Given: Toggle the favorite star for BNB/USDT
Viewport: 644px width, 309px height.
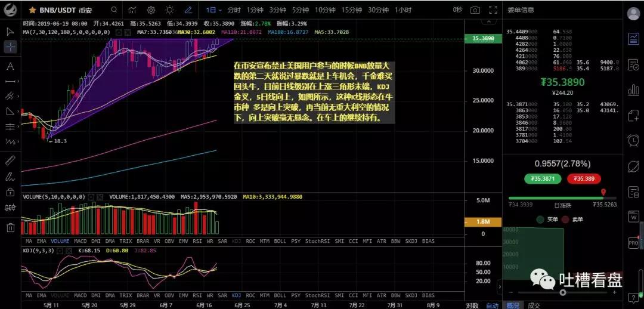Looking at the screenshot, I should click(32, 10).
